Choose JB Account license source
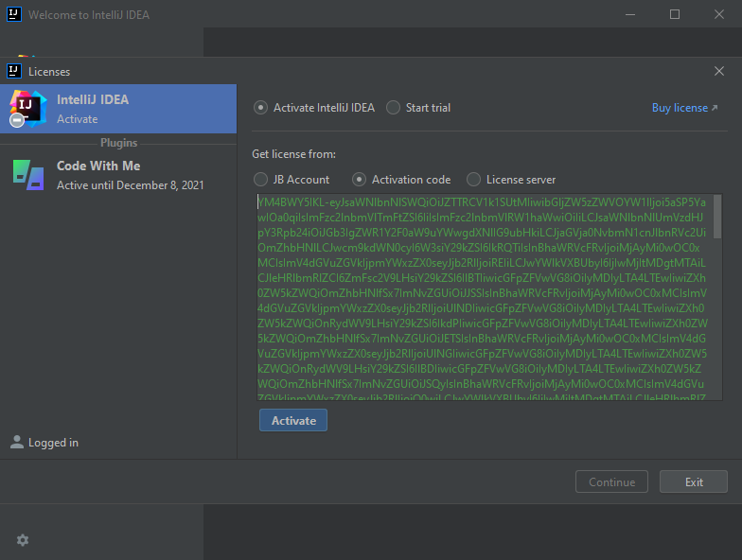 point(261,180)
